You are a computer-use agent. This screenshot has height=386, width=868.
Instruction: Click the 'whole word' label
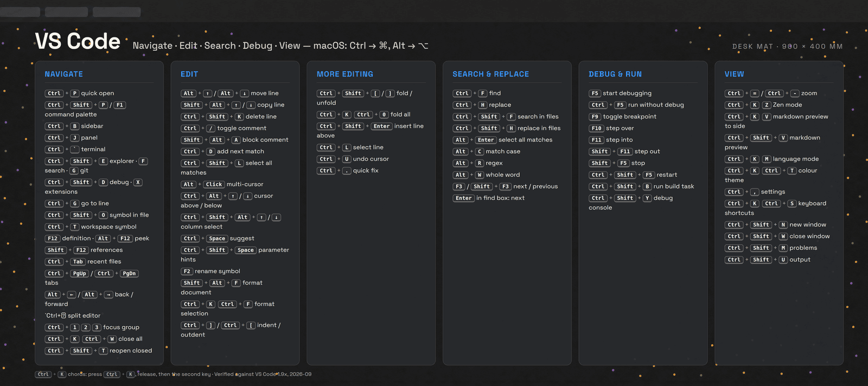pos(503,175)
